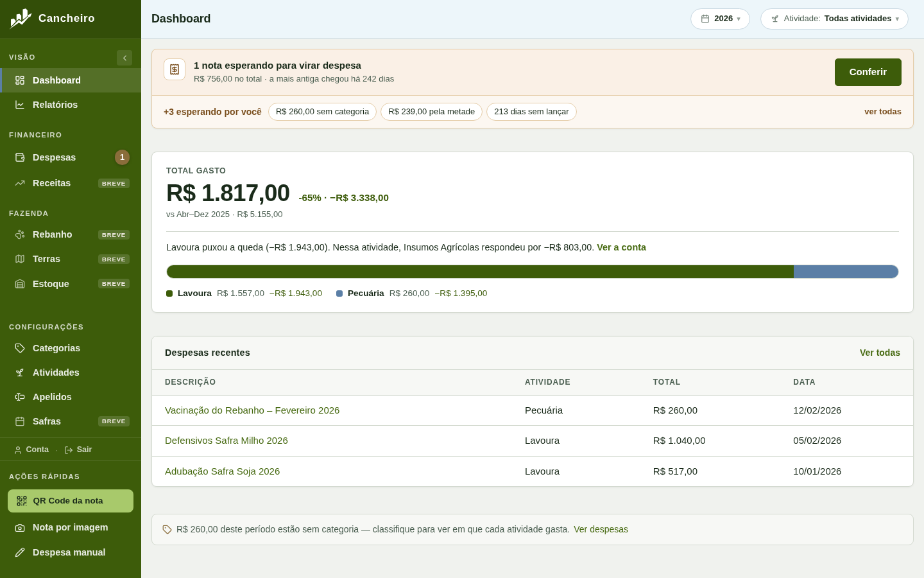Select the Apelidos sidebar icon
The image size is (924, 578).
click(x=20, y=397)
